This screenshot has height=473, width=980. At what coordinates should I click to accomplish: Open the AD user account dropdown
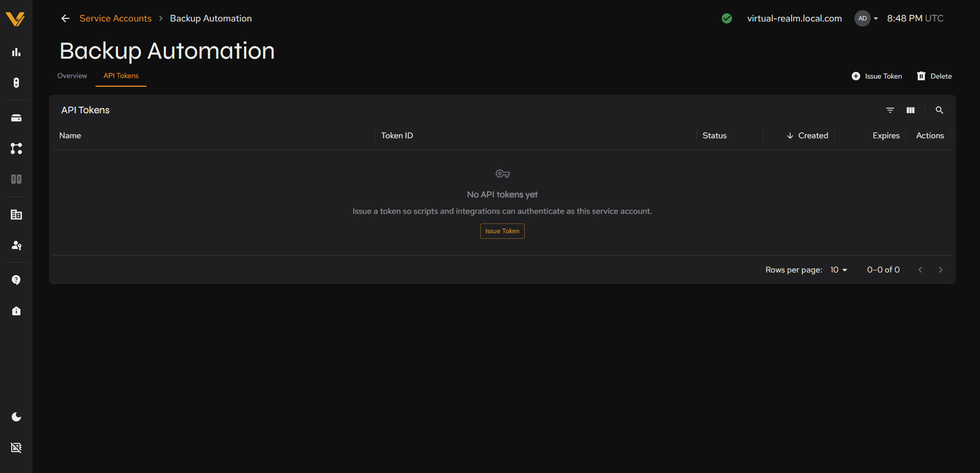(x=867, y=18)
